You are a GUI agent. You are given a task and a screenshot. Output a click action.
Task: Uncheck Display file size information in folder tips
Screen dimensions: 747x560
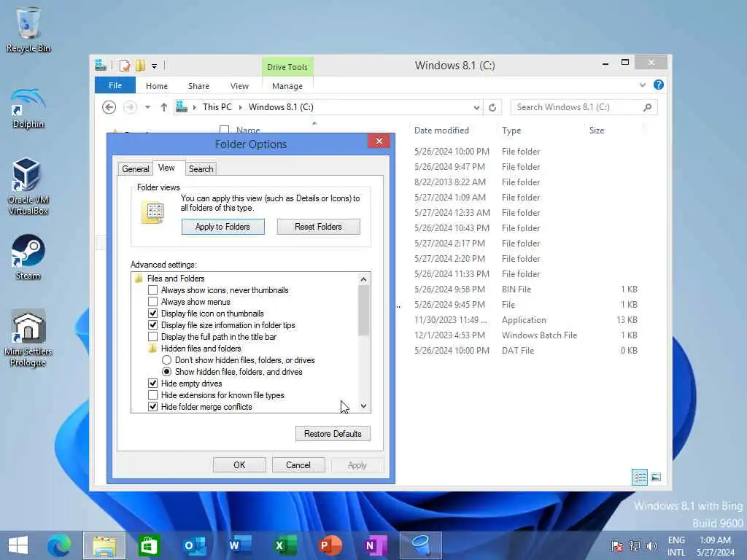[153, 325]
